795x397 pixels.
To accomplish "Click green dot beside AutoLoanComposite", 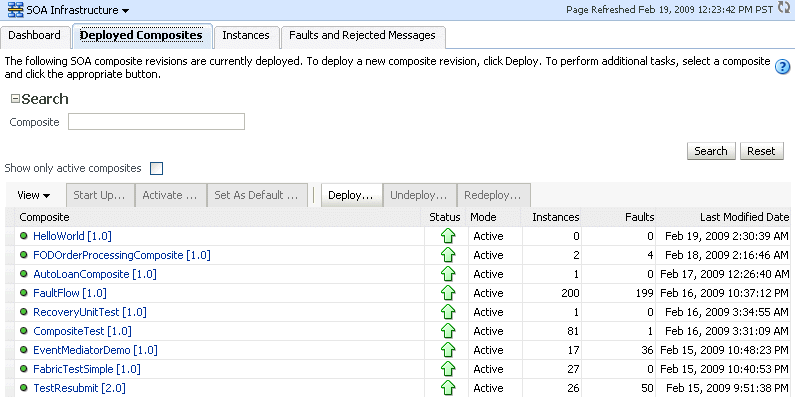I will click(x=23, y=274).
